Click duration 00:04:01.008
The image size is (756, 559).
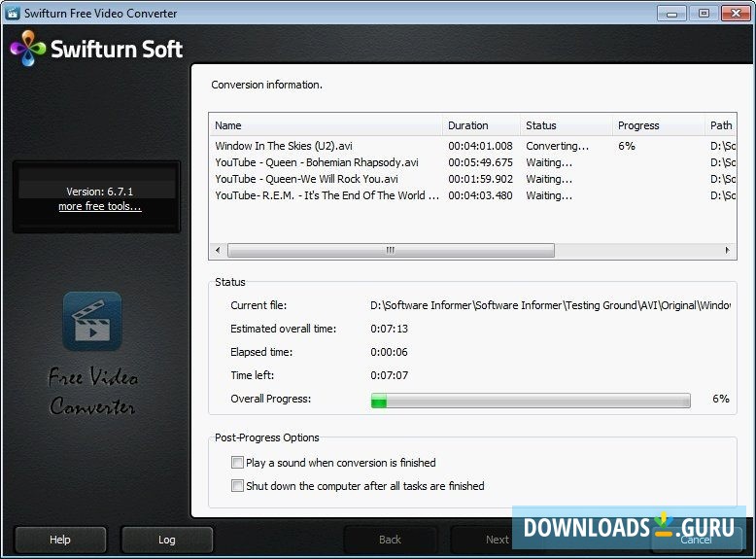click(x=480, y=146)
